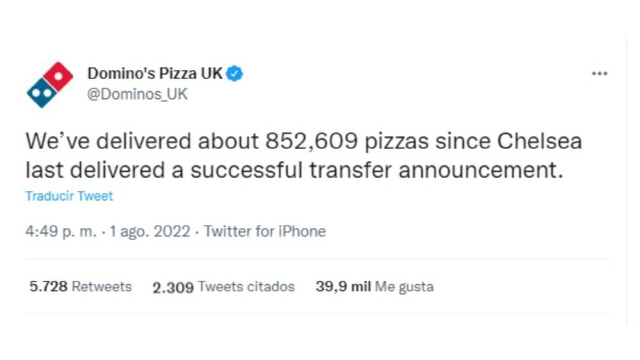
Task: Open the @Dominos_UK handle
Action: tap(137, 94)
